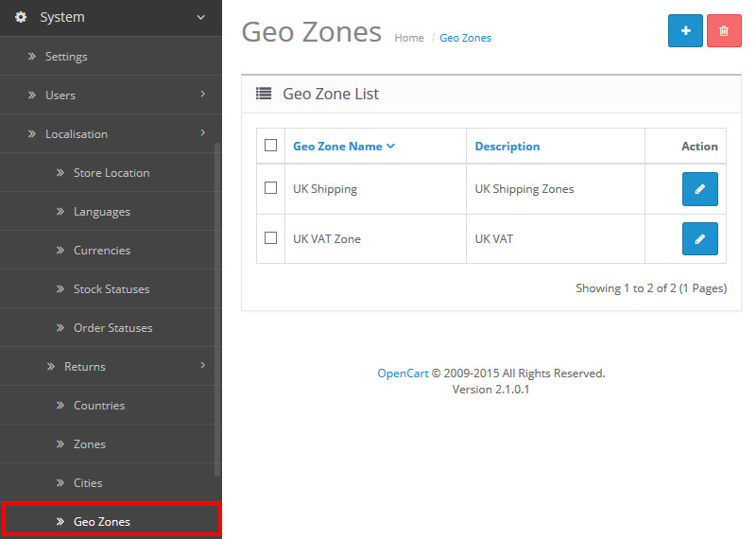
Task: Click the blue plus add geo zone button
Action: click(x=685, y=30)
